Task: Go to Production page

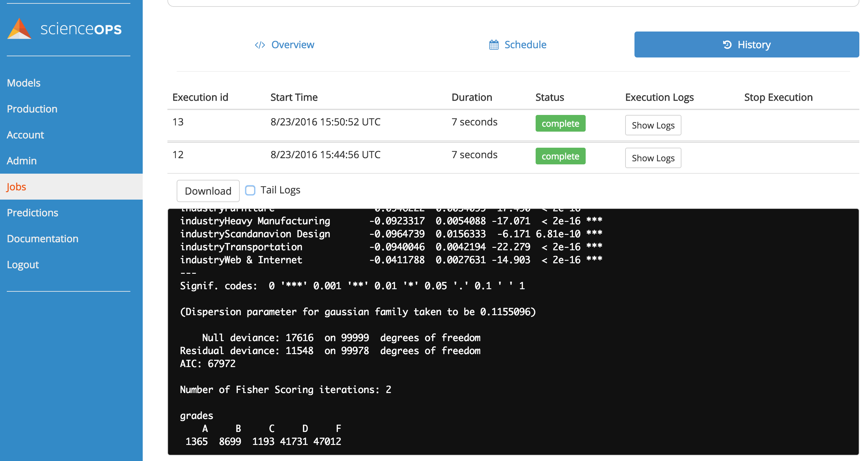Action: click(32, 109)
